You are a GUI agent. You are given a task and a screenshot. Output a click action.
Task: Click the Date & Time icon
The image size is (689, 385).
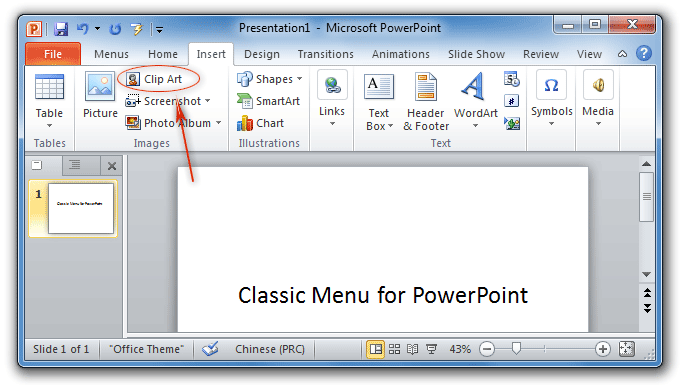pyautogui.click(x=512, y=79)
